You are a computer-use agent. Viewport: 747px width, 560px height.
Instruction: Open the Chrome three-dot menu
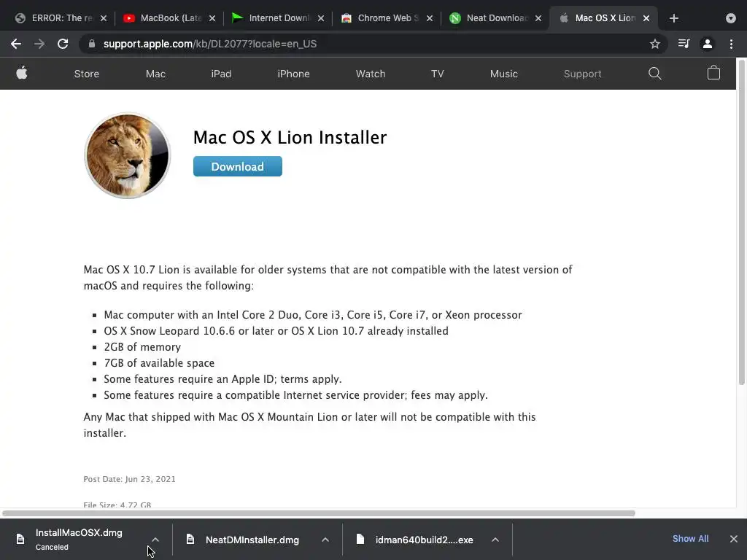coord(731,44)
